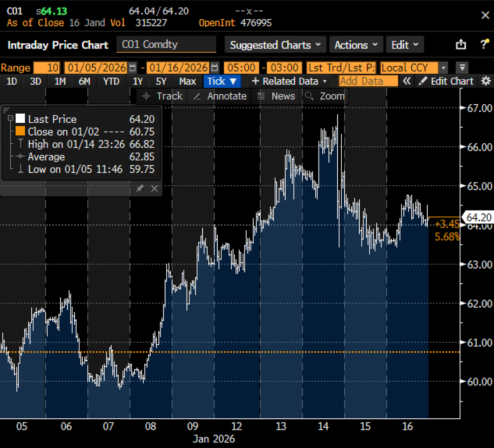Image resolution: width=494 pixels, height=448 pixels.
Task: Click the drag handle of the legend
Action: point(6,110)
